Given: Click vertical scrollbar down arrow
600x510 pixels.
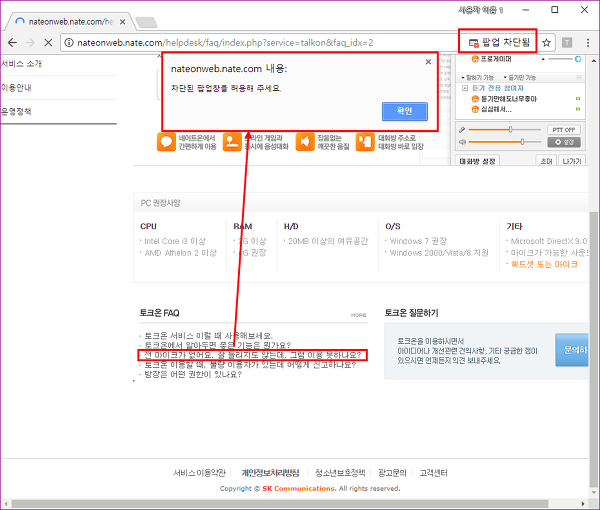Looking at the screenshot, I should (x=593, y=493).
